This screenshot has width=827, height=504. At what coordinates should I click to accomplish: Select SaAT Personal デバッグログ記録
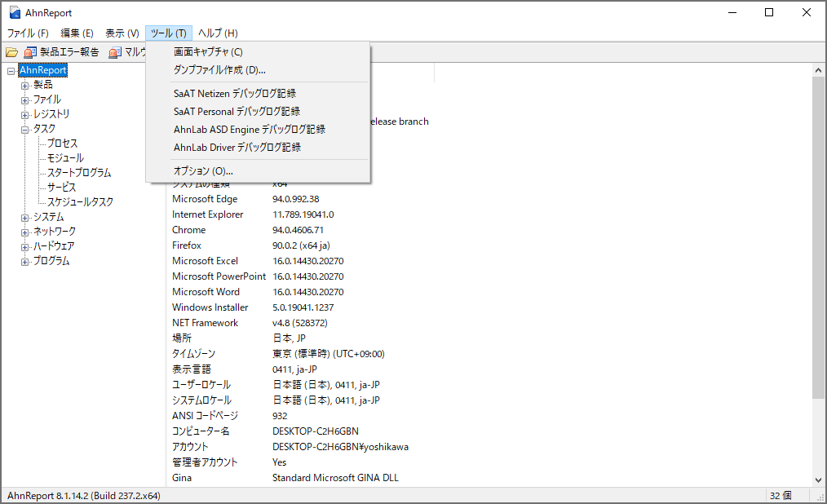coord(258,111)
